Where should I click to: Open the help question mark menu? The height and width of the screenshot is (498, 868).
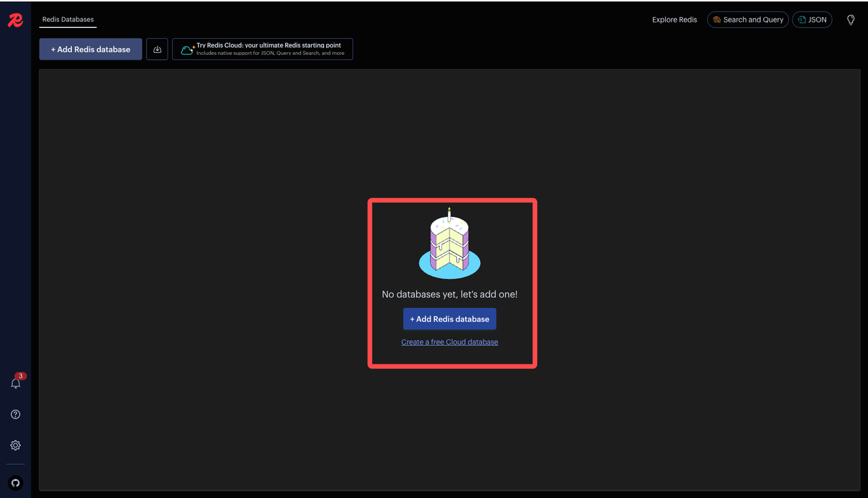click(x=16, y=415)
